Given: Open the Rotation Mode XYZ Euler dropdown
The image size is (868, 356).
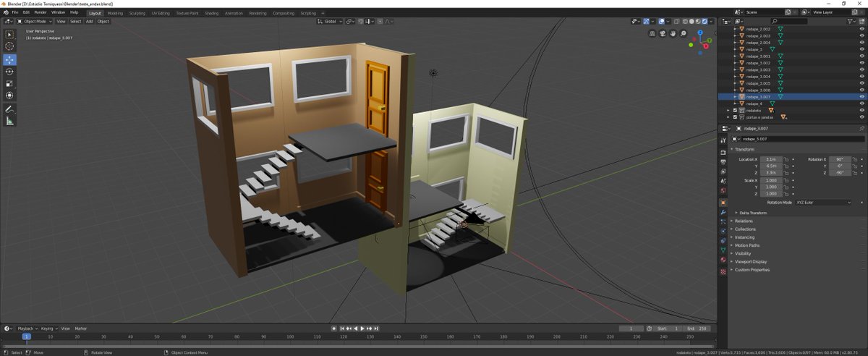Looking at the screenshot, I should (x=822, y=203).
